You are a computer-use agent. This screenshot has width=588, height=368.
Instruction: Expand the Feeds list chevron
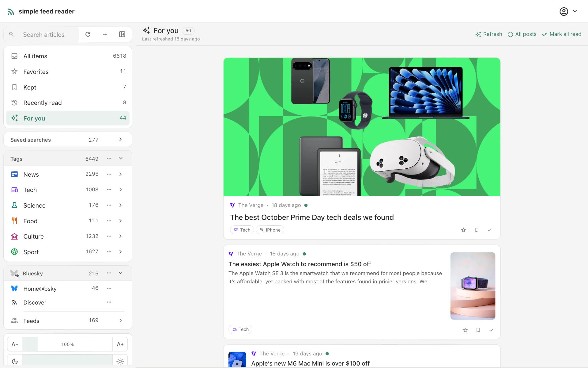121,320
